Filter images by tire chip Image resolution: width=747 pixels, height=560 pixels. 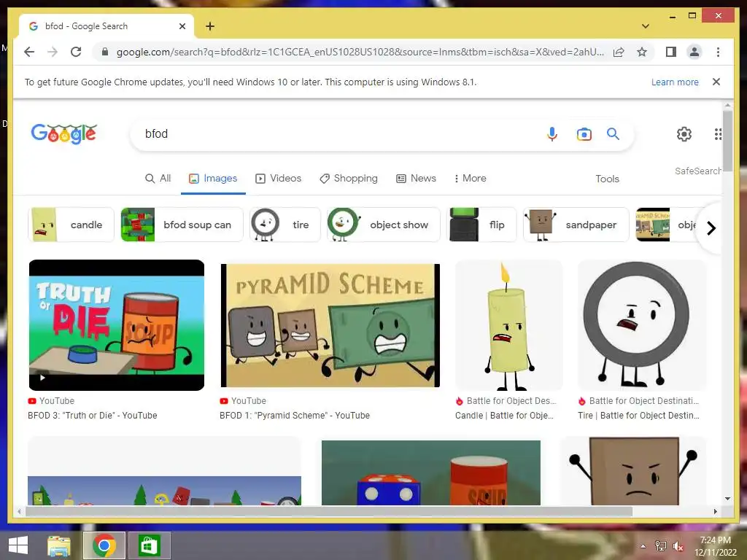[285, 225]
